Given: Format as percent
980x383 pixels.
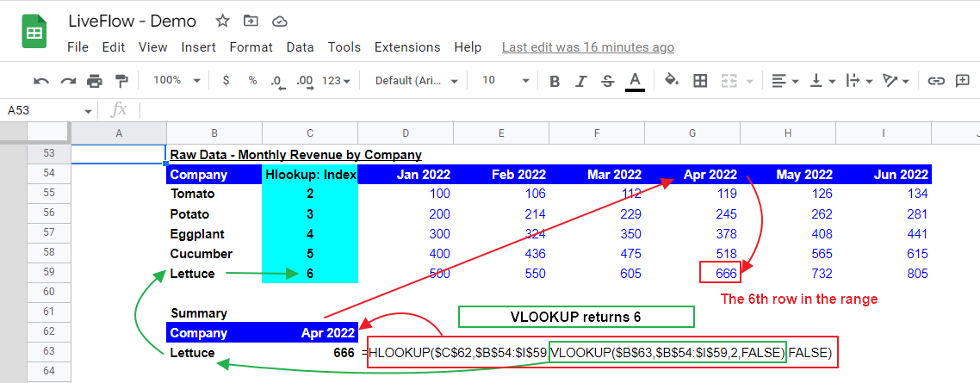Looking at the screenshot, I should point(252,81).
